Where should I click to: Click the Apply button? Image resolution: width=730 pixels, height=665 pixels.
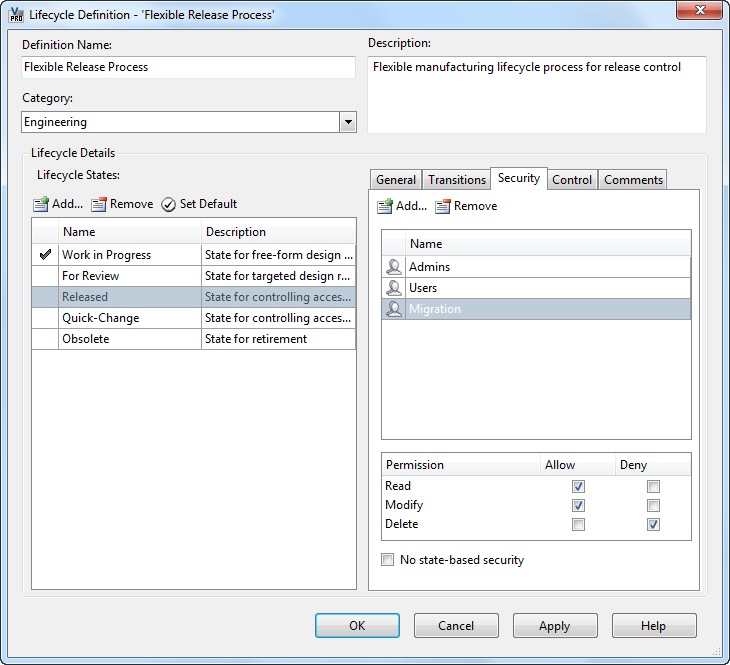554,625
